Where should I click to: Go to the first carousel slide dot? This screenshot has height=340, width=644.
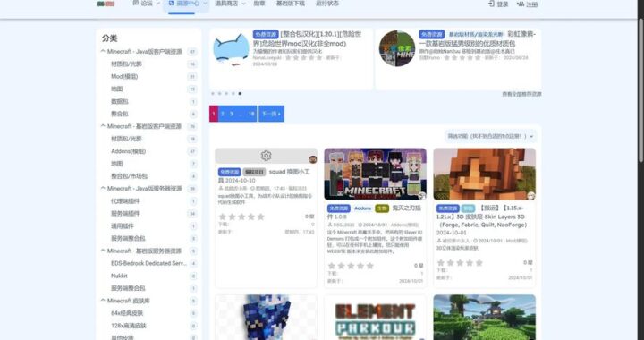(213, 94)
